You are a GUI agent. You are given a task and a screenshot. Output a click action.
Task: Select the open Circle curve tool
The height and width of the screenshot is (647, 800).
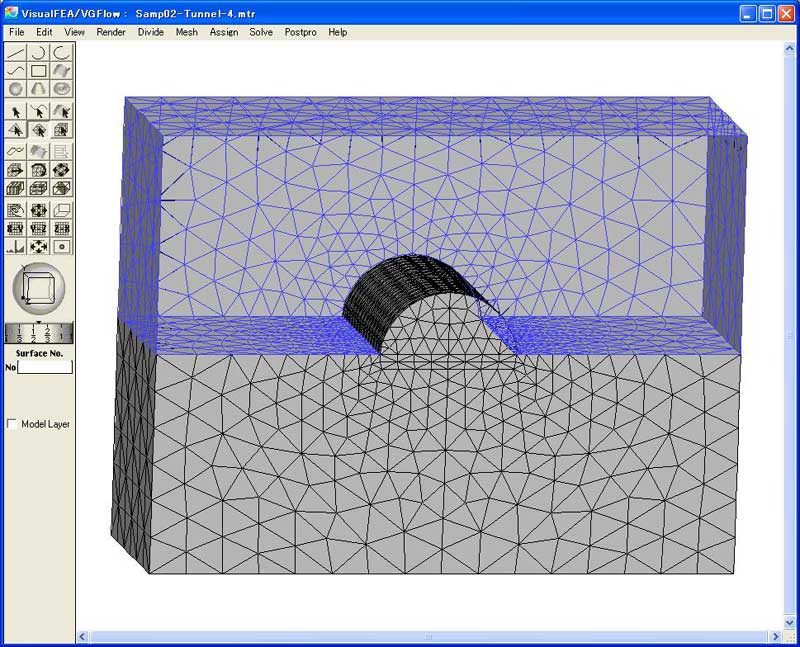pyautogui.click(x=61, y=53)
